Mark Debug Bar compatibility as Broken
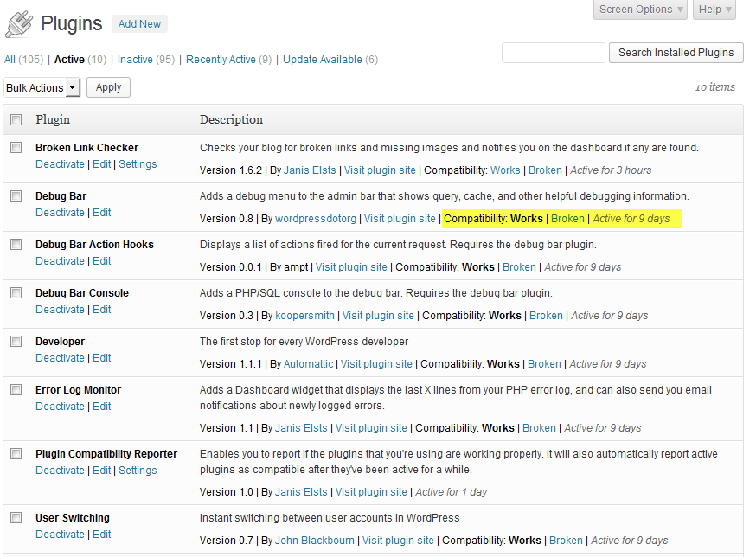Viewport: 756px width, 557px height. pyautogui.click(x=567, y=219)
